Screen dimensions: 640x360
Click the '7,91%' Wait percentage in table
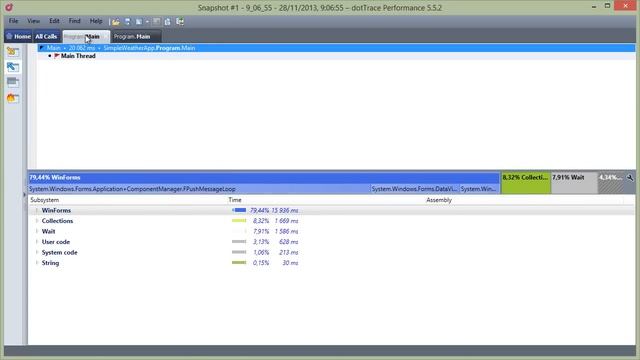coord(261,231)
